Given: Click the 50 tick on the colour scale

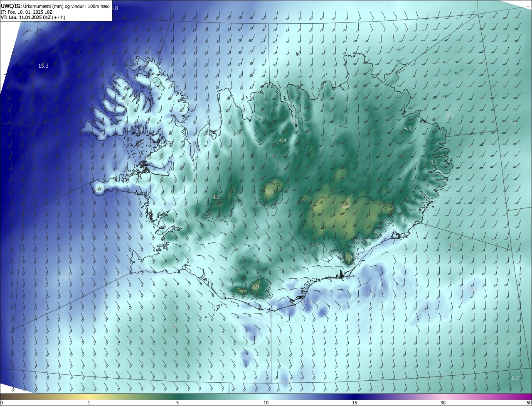Looking at the screenshot, I should tap(529, 403).
